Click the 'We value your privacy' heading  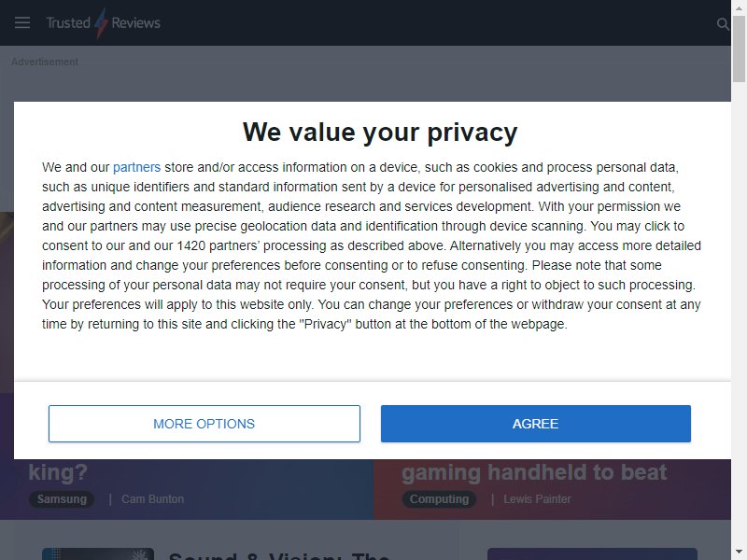(x=380, y=132)
